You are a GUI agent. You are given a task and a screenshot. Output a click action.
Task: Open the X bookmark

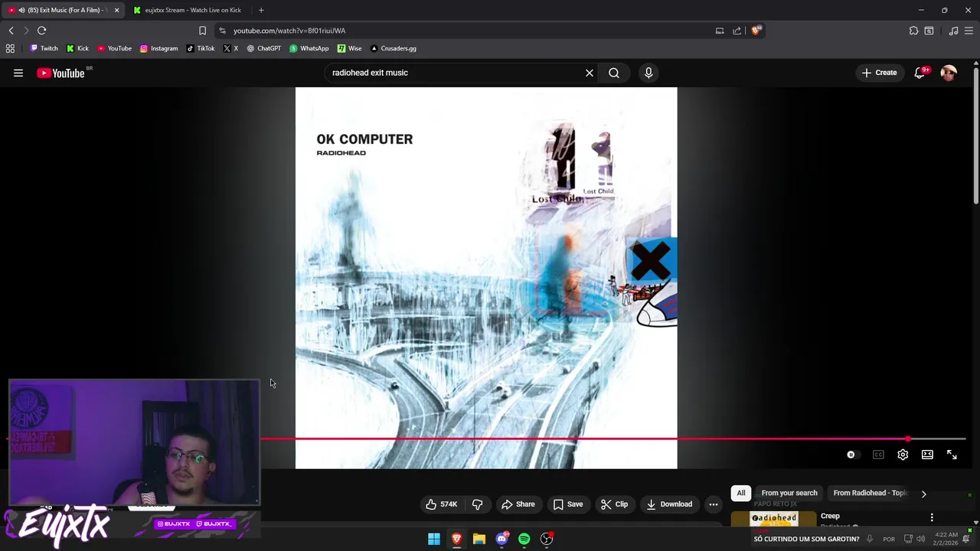[230, 48]
